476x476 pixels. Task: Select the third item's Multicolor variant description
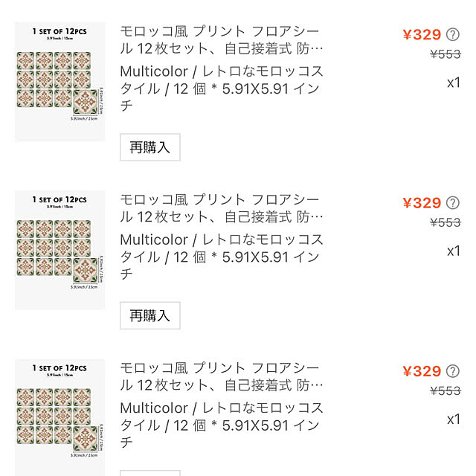pos(222,425)
